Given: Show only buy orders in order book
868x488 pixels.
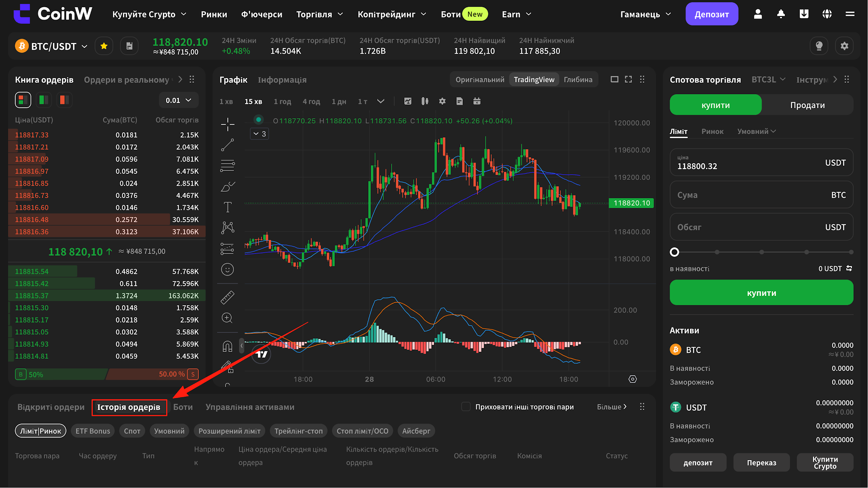Looking at the screenshot, I should pyautogui.click(x=43, y=100).
